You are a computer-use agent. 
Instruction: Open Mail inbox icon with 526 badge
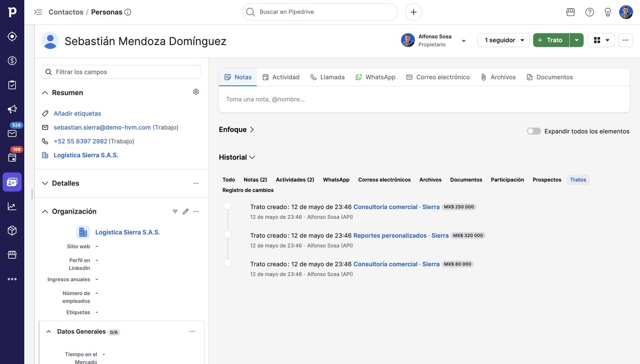[x=12, y=133]
